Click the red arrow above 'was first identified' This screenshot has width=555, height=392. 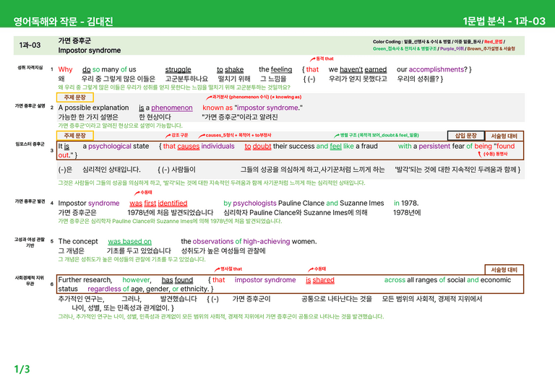click(137, 193)
